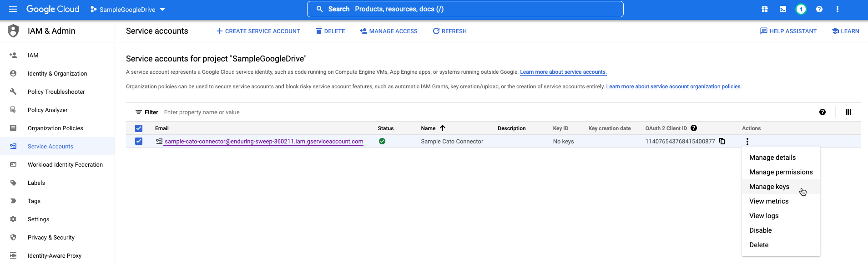The image size is (868, 265).
Task: Click the 'Sample Cato Connector' name cell
Action: pyautogui.click(x=452, y=142)
